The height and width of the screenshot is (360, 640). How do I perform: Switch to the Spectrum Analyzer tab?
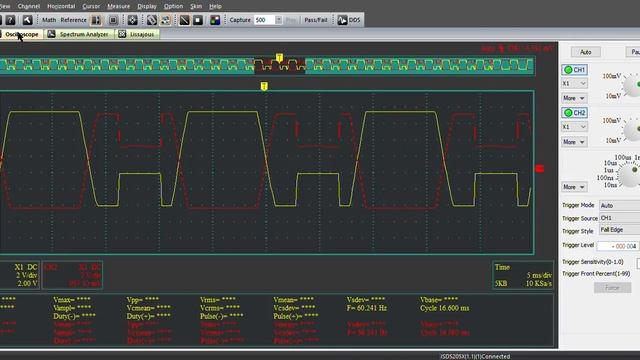pyautogui.click(x=79, y=34)
